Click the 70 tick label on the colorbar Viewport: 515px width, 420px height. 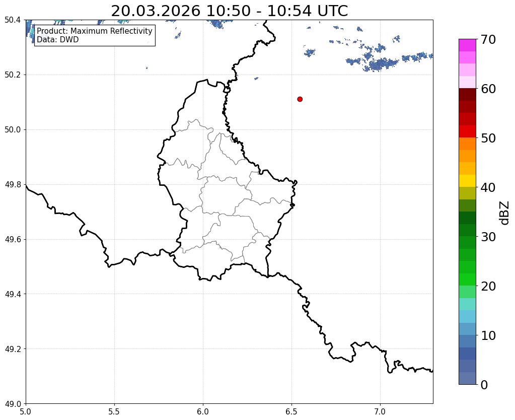[488, 39]
